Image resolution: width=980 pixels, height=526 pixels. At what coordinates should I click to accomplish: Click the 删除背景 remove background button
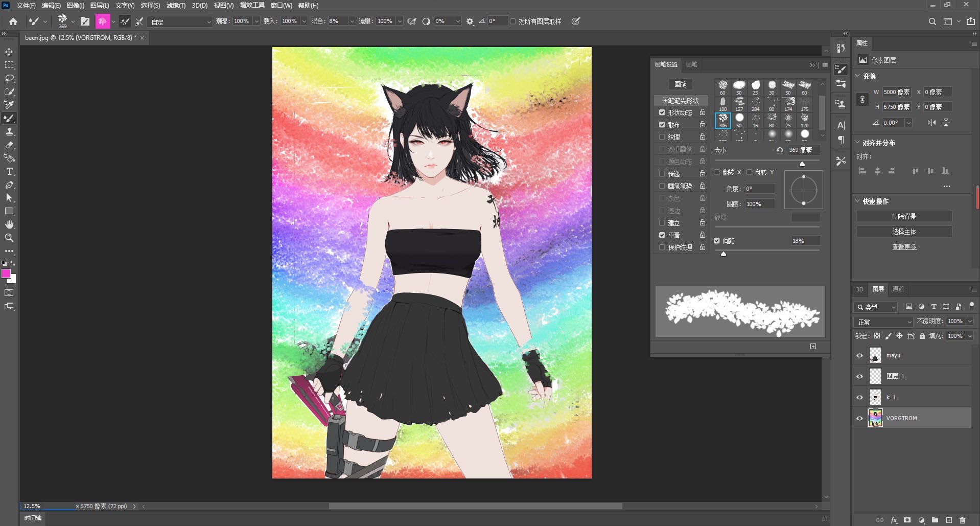click(x=904, y=216)
